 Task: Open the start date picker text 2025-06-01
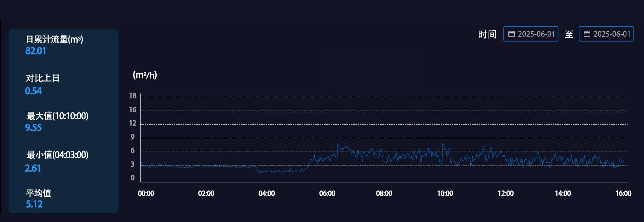coord(536,34)
